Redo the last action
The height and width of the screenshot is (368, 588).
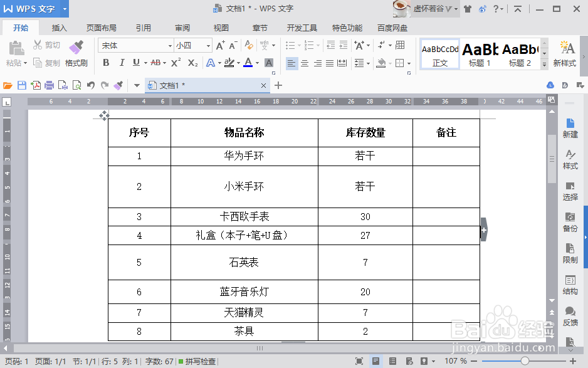click(105, 85)
